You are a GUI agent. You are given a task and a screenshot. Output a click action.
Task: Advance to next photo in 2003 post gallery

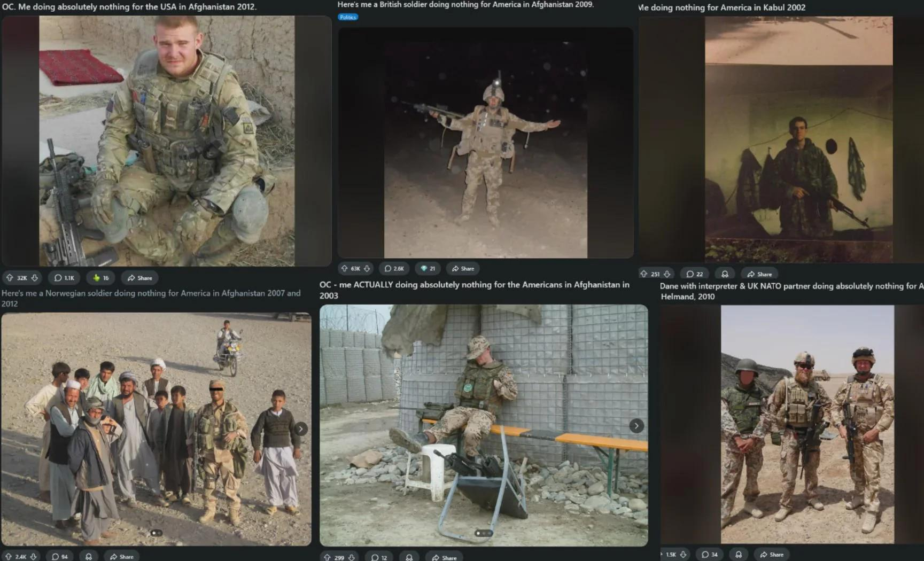[636, 426]
